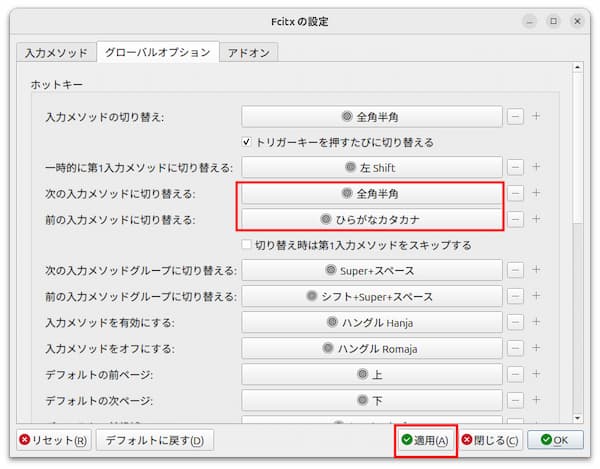Click plus icon for 入力メソッドの切り替え row
This screenshot has width=600, height=469.
click(x=536, y=116)
